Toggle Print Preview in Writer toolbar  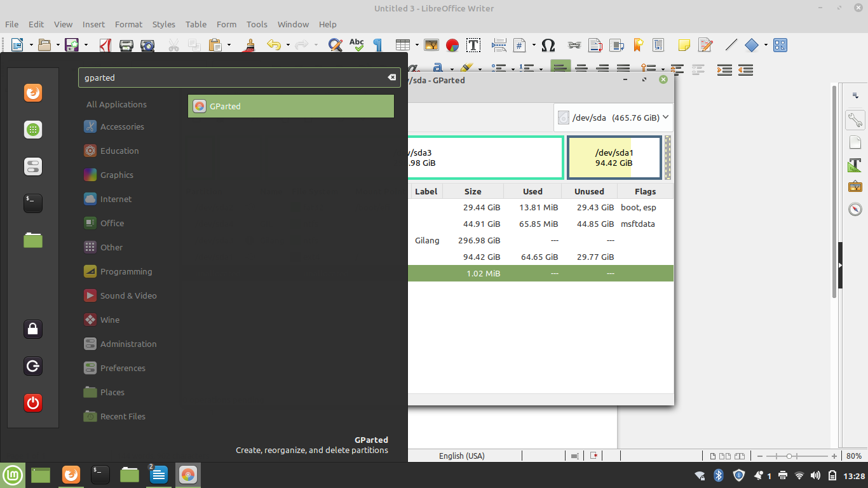click(147, 45)
